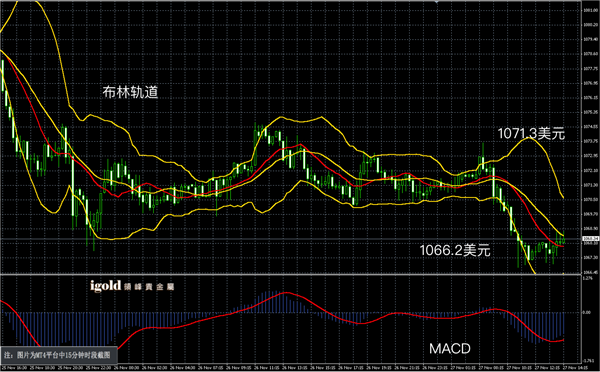Screen dimensions: 600x372
Task: Click the 26 Nov 11:05 time axis label
Action: coord(267,368)
